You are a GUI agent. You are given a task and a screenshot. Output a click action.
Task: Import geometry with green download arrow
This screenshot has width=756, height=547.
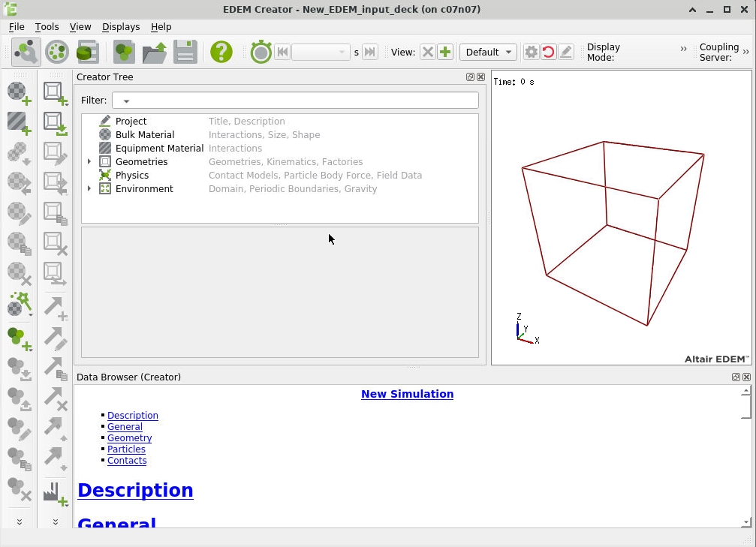[x=56, y=123]
